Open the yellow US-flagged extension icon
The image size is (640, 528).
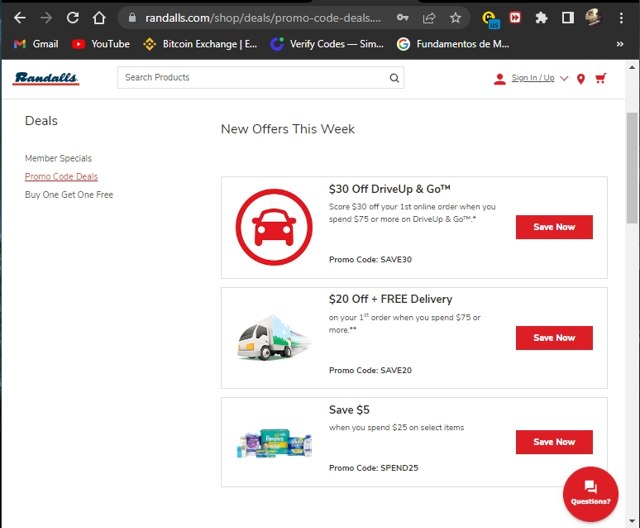tap(490, 19)
